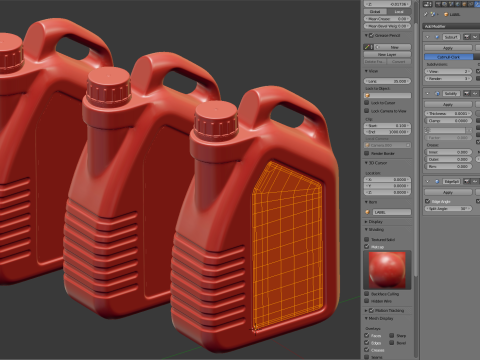The image size is (480, 360).
Task: Click the object cube icon in Lock to Object
Action: click(x=368, y=96)
